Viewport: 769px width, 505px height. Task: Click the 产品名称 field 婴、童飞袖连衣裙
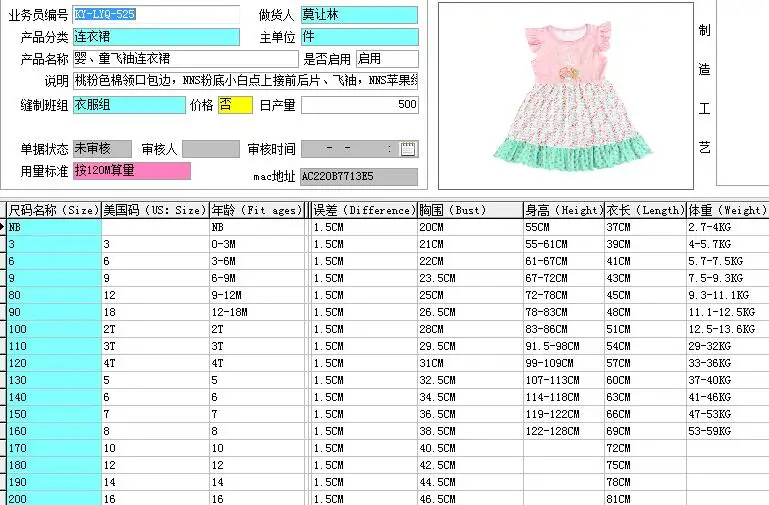[x=185, y=59]
